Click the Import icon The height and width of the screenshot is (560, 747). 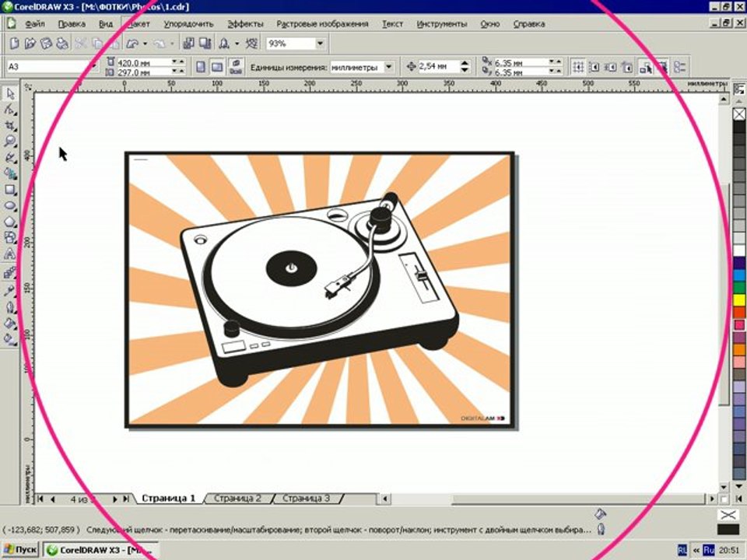pos(188,44)
